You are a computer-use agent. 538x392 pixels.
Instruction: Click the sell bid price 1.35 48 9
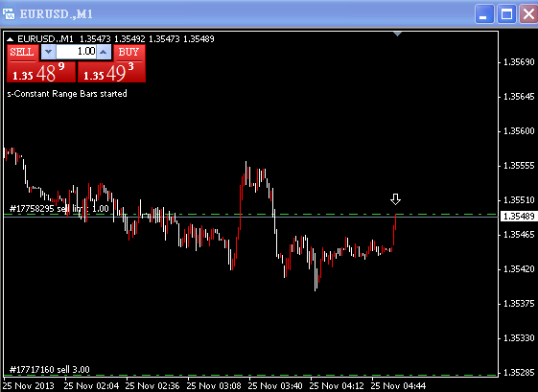coord(41,73)
